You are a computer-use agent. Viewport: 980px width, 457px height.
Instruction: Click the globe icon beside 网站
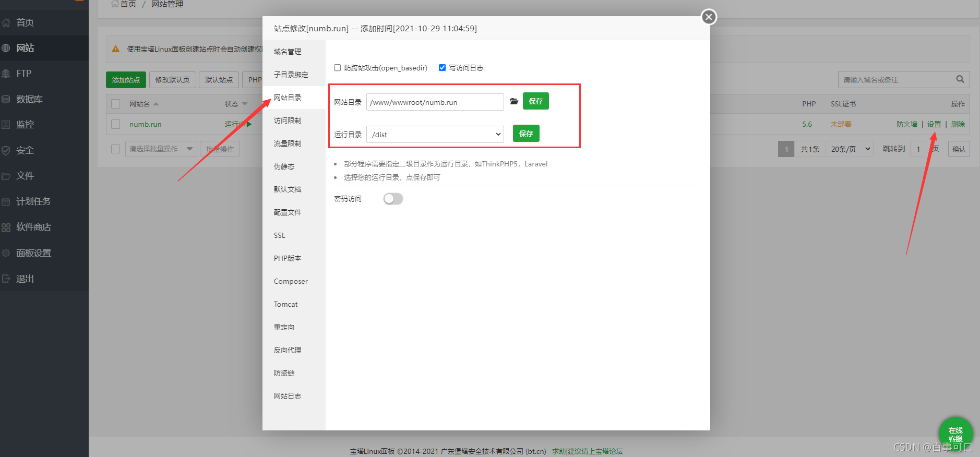tap(6, 48)
